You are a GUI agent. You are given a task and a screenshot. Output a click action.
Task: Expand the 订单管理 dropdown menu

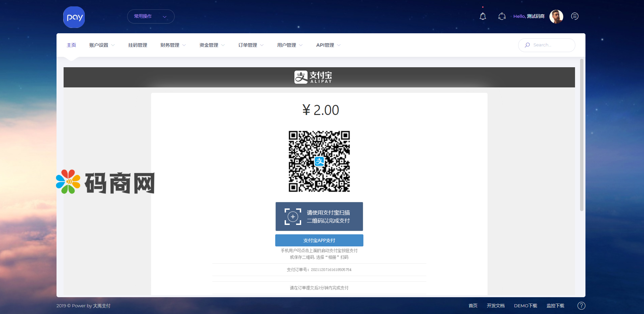click(x=251, y=45)
